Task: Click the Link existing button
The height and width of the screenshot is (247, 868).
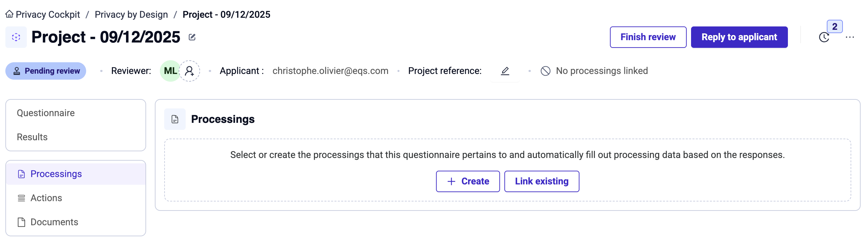Action: tap(542, 181)
